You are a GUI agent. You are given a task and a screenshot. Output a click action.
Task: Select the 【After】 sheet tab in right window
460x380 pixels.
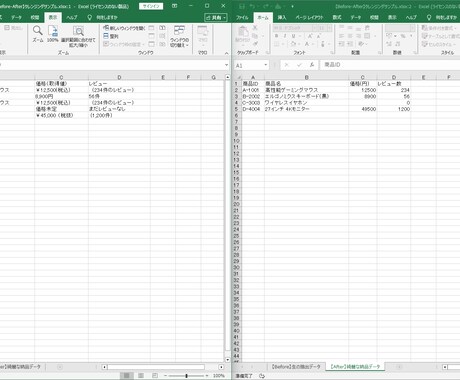pyautogui.click(x=355, y=367)
